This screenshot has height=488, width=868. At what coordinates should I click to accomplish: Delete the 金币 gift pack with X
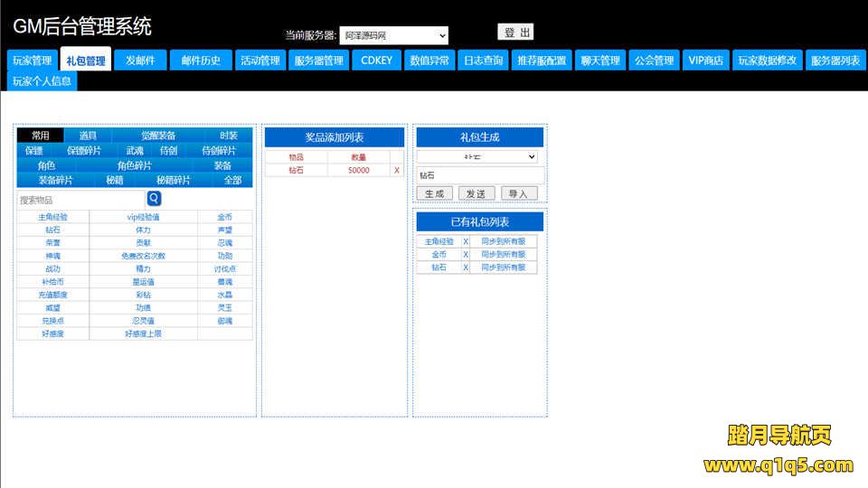(466, 255)
